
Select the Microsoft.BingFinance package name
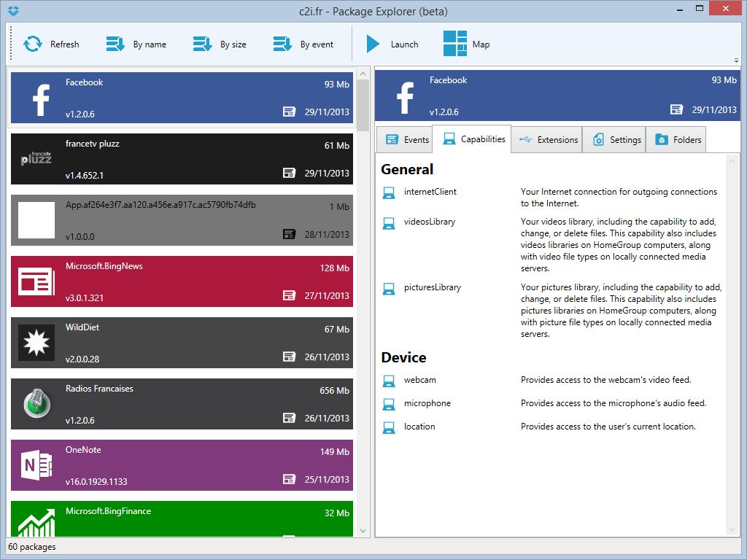108,511
